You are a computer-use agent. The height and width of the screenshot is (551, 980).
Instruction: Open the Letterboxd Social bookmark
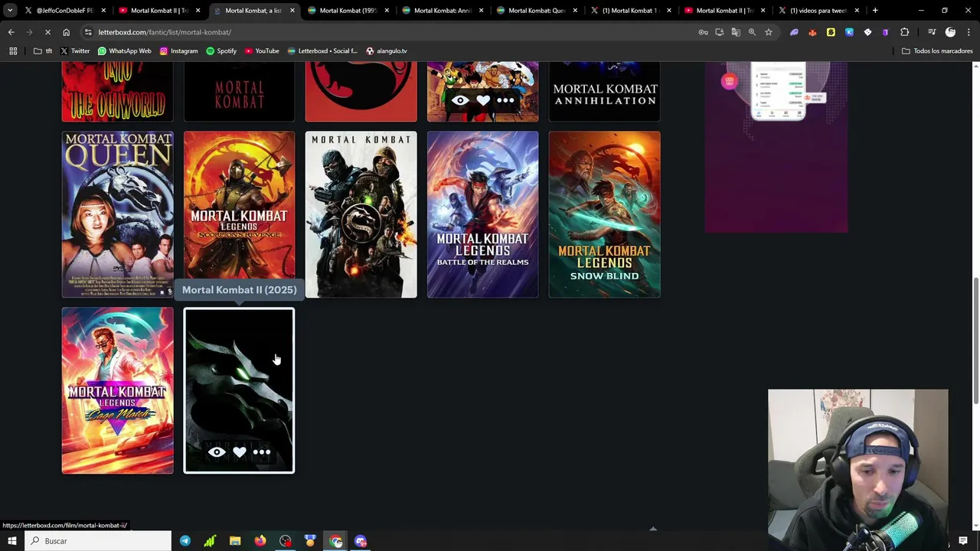tap(322, 51)
